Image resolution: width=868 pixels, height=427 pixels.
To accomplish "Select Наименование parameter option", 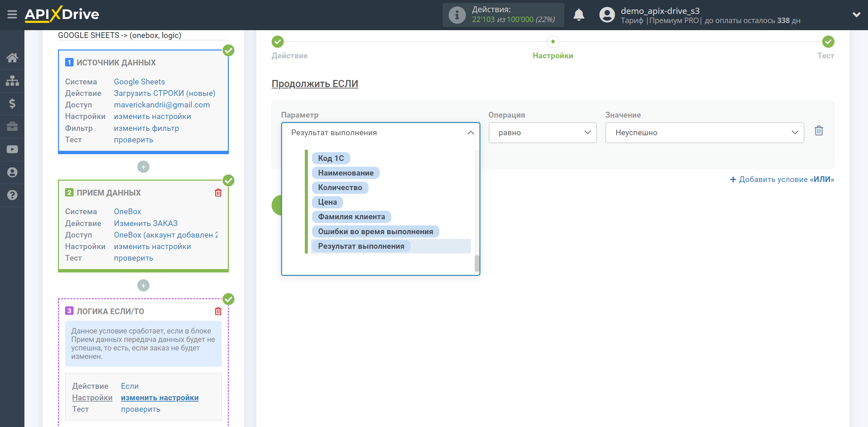I will (346, 173).
